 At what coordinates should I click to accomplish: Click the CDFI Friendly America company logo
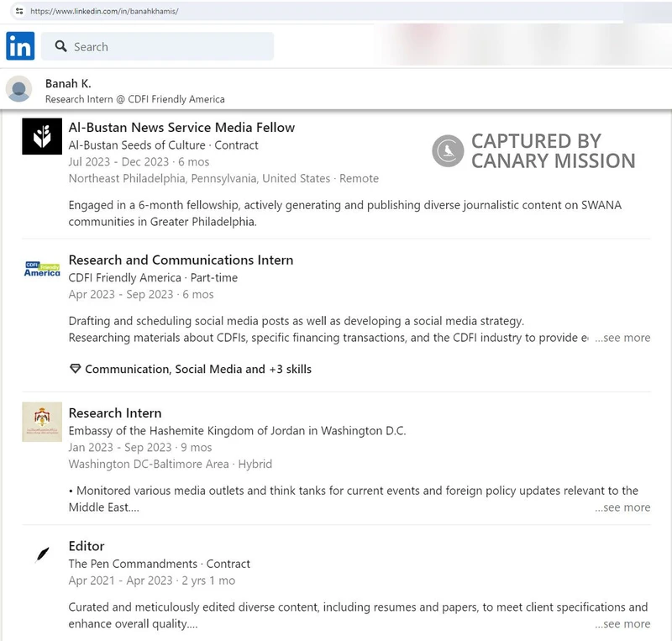(41, 268)
